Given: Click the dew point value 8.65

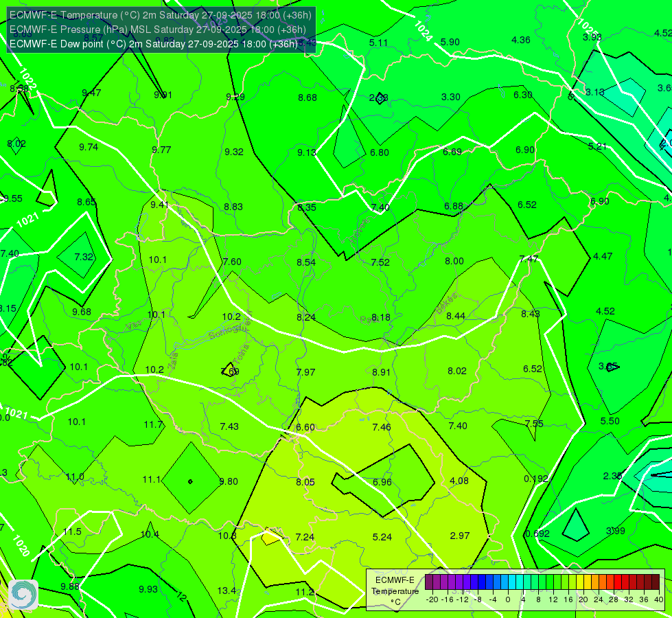Looking at the screenshot, I should point(86,202).
